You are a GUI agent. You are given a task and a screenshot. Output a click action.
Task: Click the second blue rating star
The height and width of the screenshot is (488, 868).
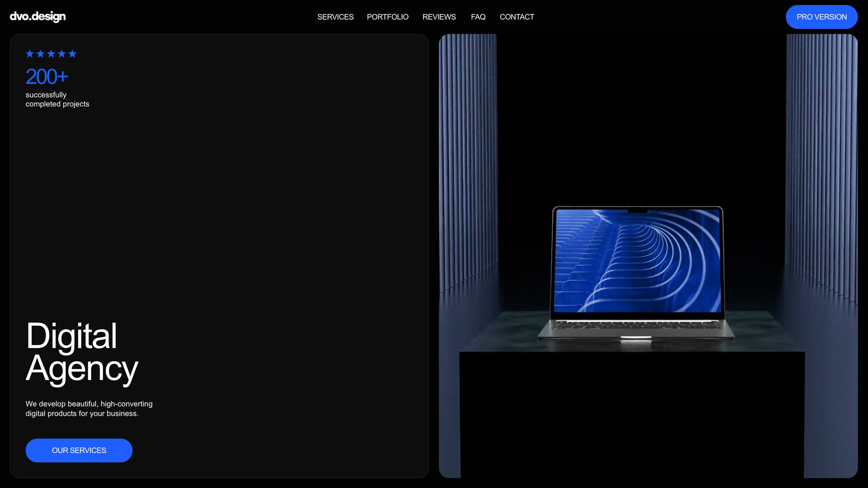click(x=40, y=54)
